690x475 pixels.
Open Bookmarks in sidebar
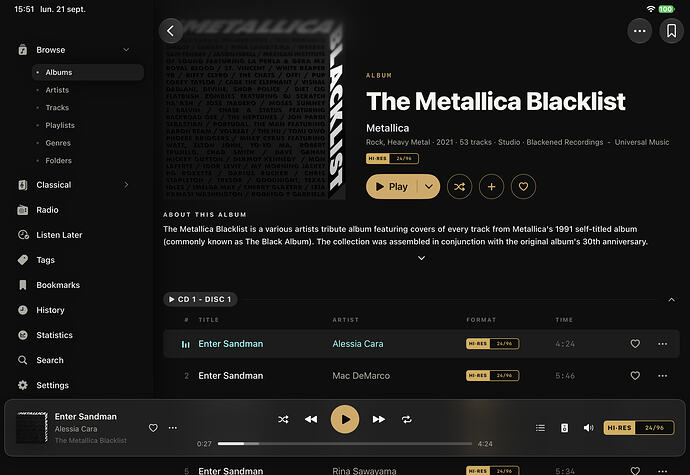pos(58,285)
